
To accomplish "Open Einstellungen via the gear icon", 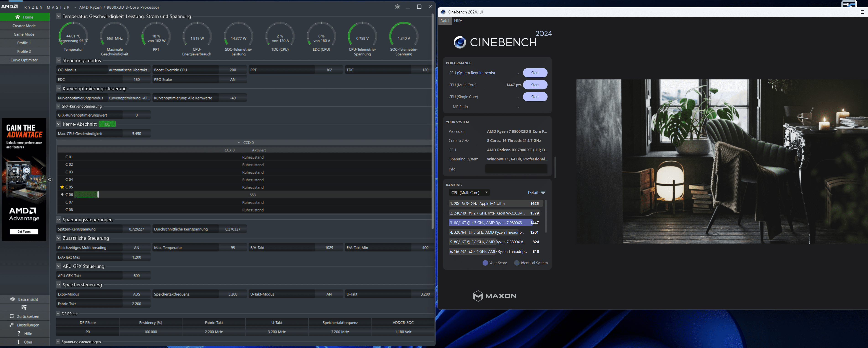I will click(x=12, y=325).
